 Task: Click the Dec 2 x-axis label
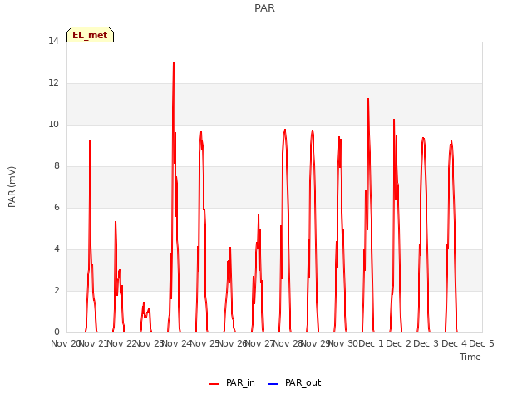(398, 343)
